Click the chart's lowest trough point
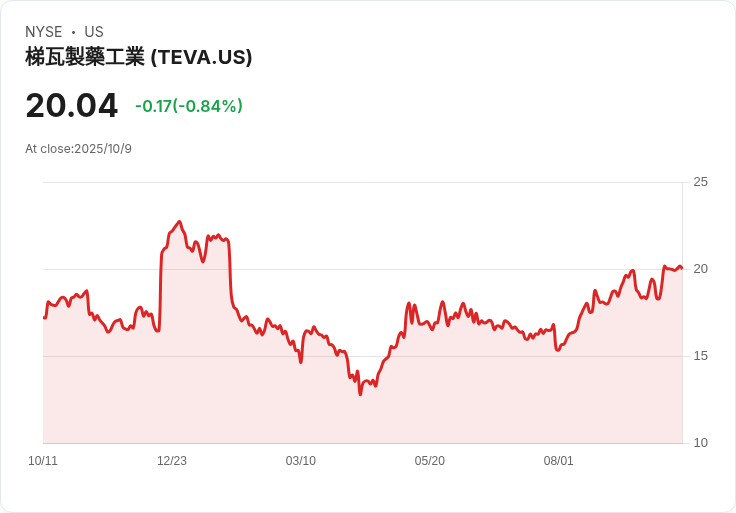 pos(360,394)
